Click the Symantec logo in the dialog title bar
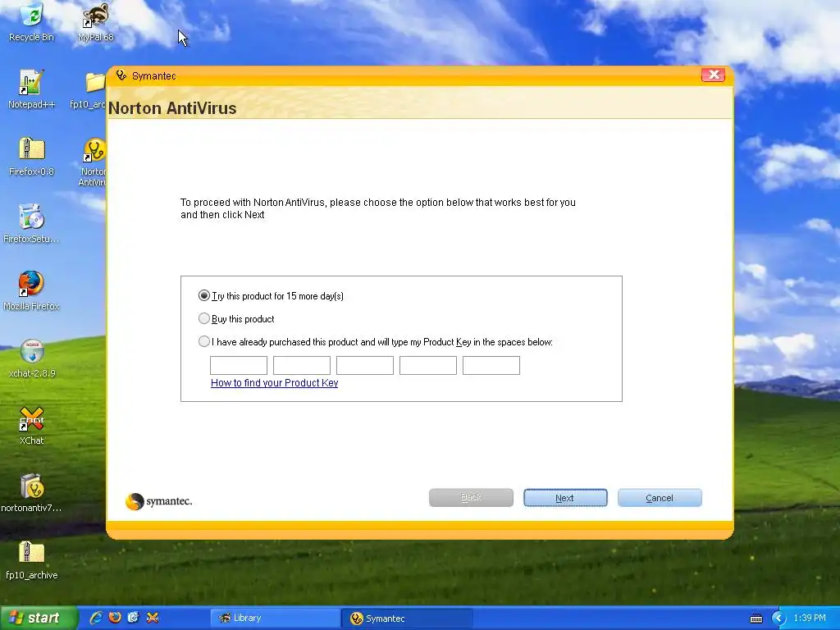Screen dimensions: 840x630 tap(121, 75)
